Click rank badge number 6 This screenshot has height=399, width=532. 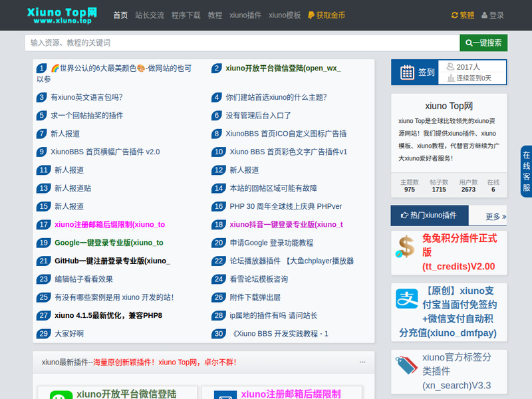[217, 116]
